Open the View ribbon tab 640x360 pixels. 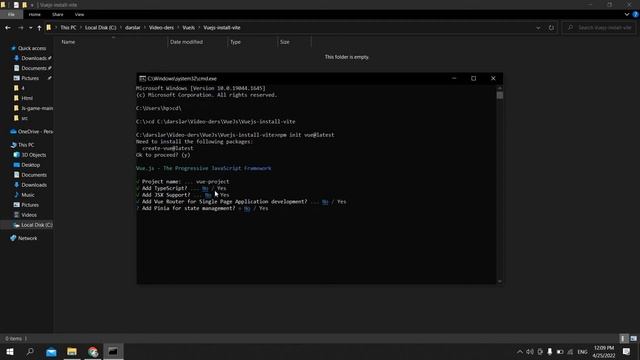[x=79, y=14]
